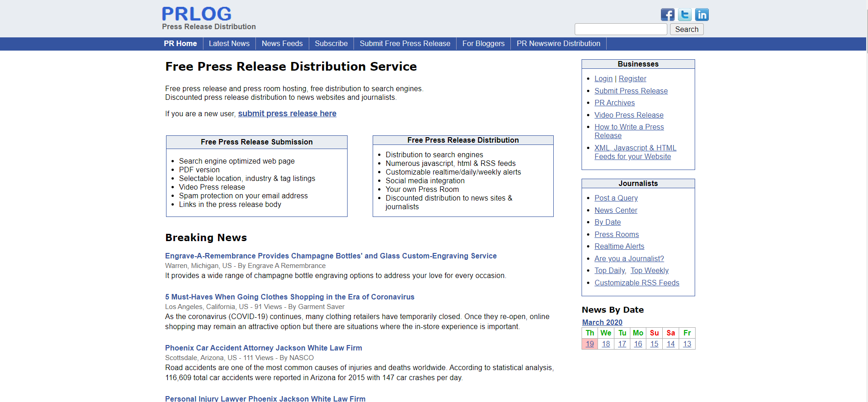Image resolution: width=868 pixels, height=402 pixels.
Task: Click the Search button
Action: [687, 29]
